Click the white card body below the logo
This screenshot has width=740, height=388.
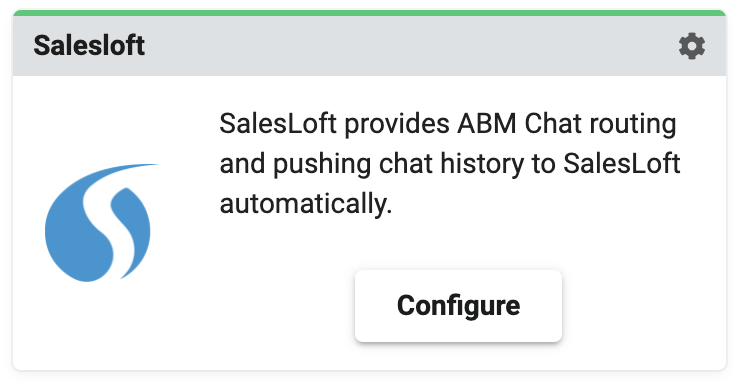101,326
